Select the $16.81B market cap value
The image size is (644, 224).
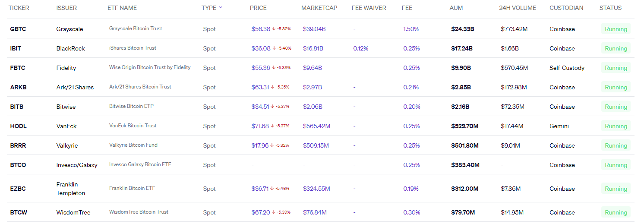point(313,48)
